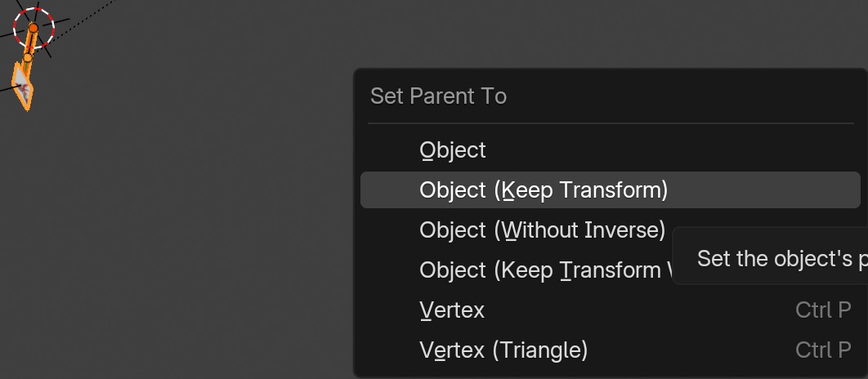Select the orange-outlined mesh object
The width and height of the screenshot is (868, 379).
pyautogui.click(x=23, y=87)
